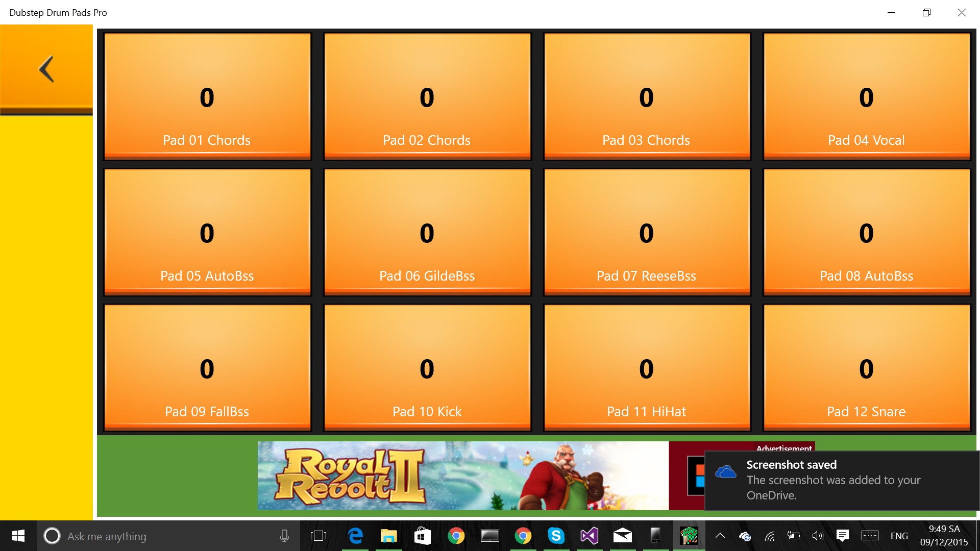Screen dimensions: 980x551
Task: Open the Mail app taskbar icon
Action: 623,536
